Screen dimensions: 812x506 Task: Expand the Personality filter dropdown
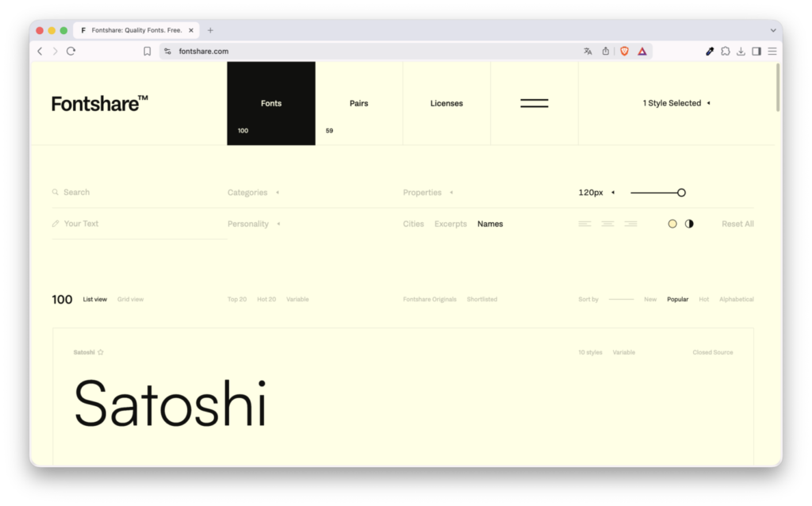pyautogui.click(x=253, y=224)
